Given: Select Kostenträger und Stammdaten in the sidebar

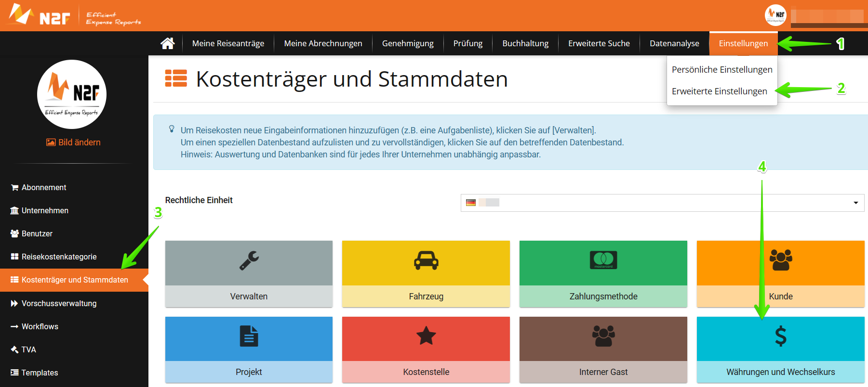Looking at the screenshot, I should coord(74,280).
